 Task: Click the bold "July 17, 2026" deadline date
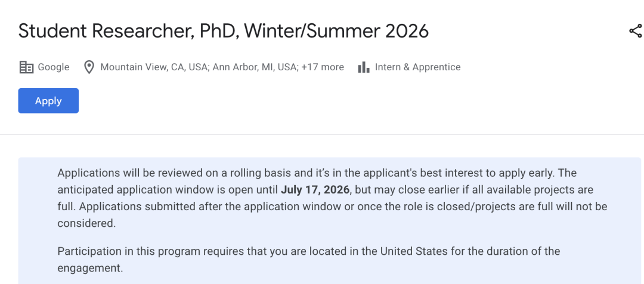tap(315, 191)
